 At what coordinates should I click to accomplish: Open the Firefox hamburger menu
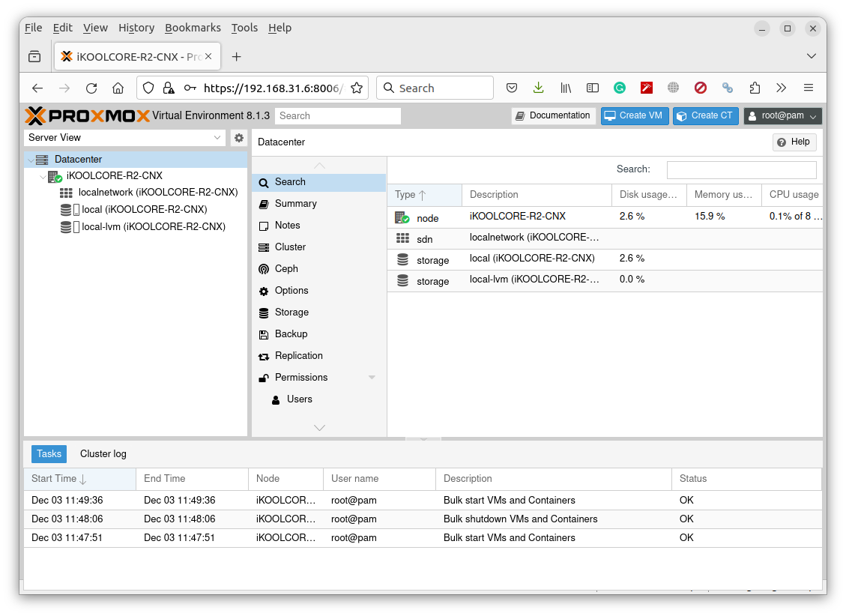click(x=809, y=88)
